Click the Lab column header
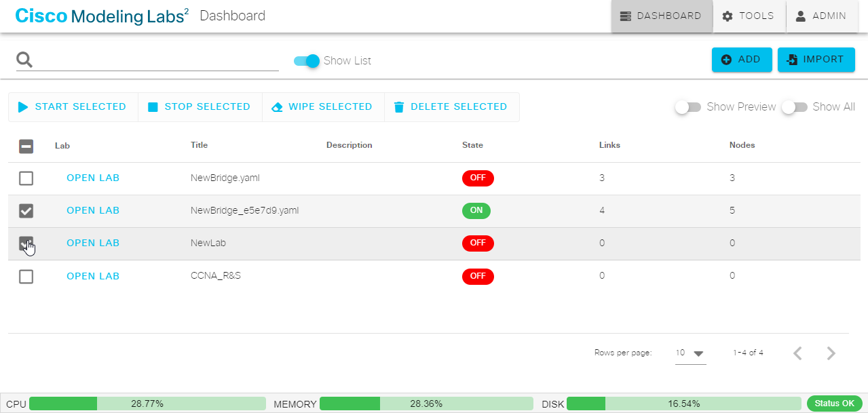 pyautogui.click(x=62, y=145)
